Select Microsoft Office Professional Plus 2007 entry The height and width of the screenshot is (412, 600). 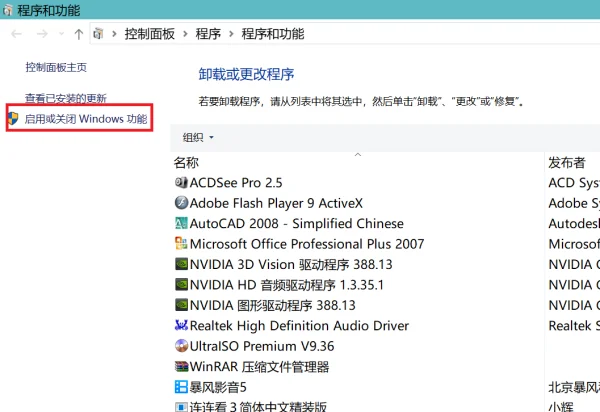[x=307, y=244]
